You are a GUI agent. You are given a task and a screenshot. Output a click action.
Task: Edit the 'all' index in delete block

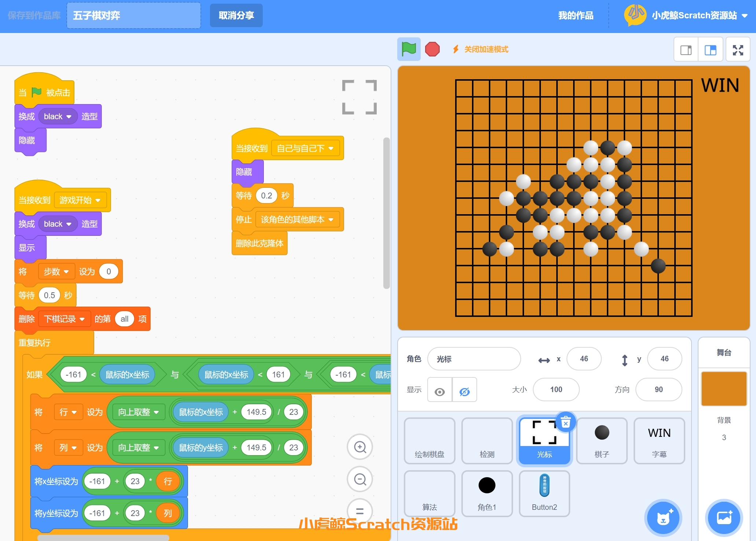tap(125, 319)
